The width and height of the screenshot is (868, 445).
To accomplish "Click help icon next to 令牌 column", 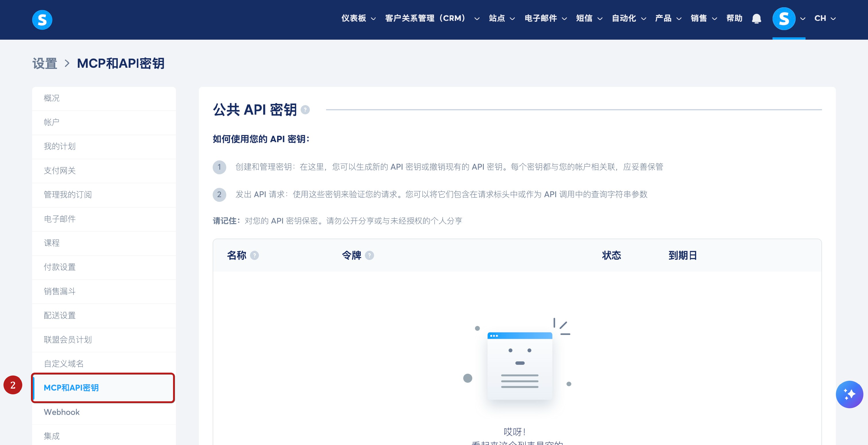I will pos(369,256).
